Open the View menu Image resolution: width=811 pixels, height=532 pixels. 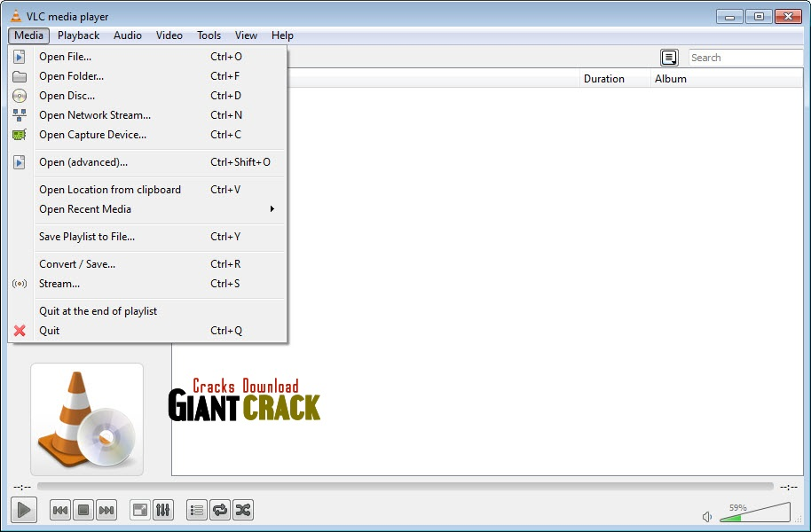tap(246, 35)
